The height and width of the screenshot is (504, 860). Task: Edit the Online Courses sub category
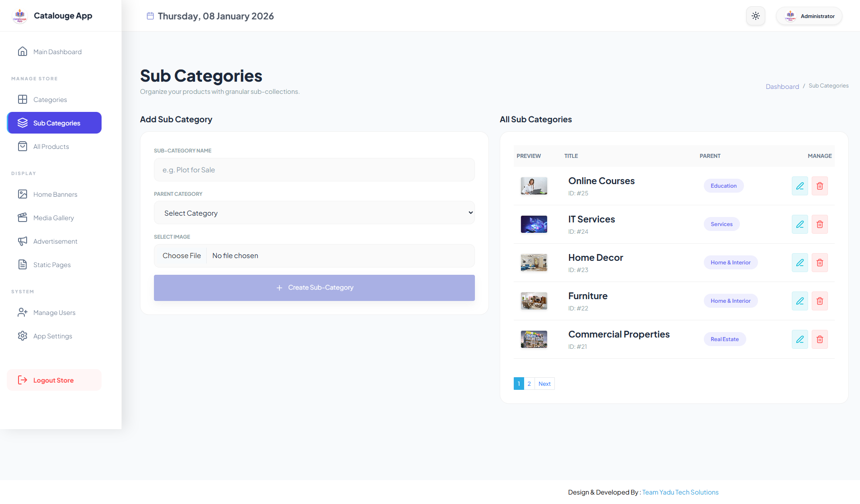coord(800,186)
